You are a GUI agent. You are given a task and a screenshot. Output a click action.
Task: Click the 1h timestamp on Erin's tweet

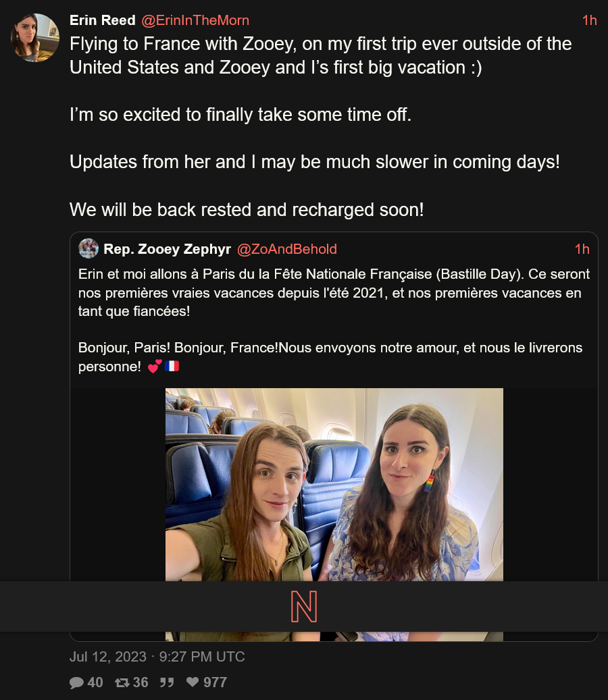[x=589, y=20]
